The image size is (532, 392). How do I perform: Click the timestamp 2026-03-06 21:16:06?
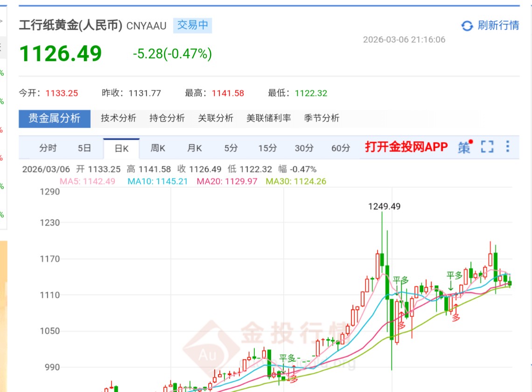click(x=404, y=40)
